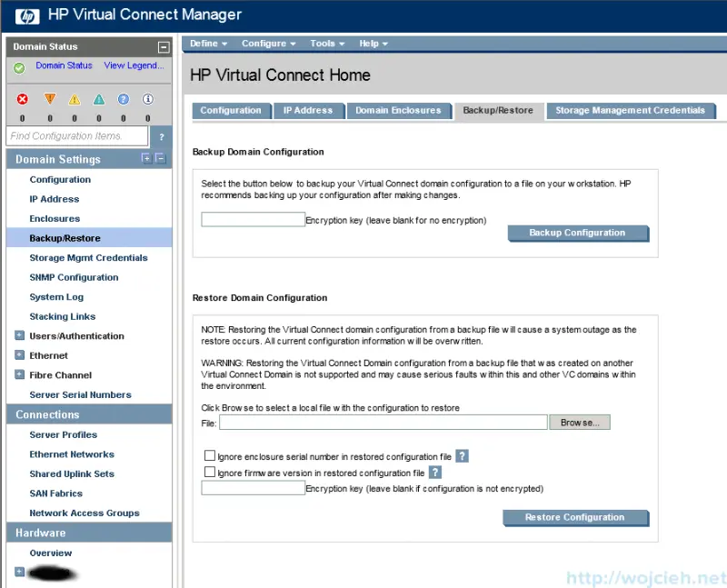This screenshot has width=727, height=588.
Task: Open the Define menu
Action: tap(206, 43)
